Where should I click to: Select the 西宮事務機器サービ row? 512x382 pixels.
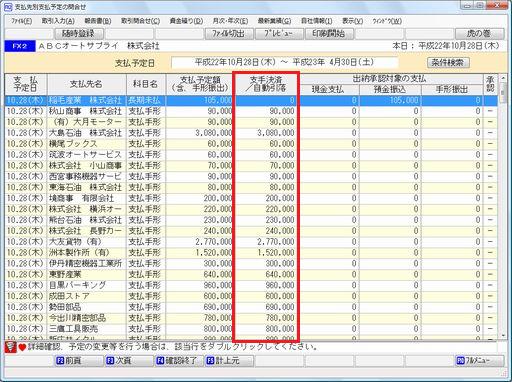pyautogui.click(x=251, y=176)
